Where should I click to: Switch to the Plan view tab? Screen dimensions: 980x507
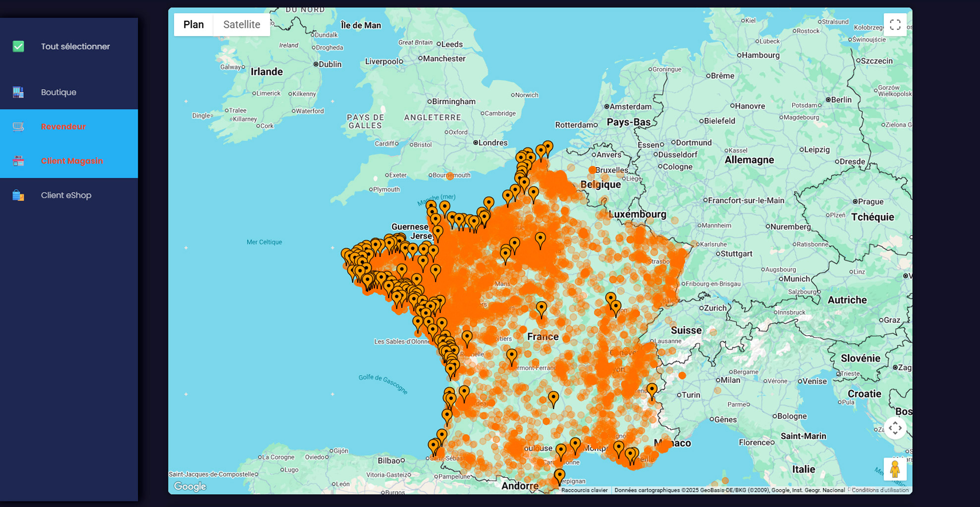tap(194, 24)
